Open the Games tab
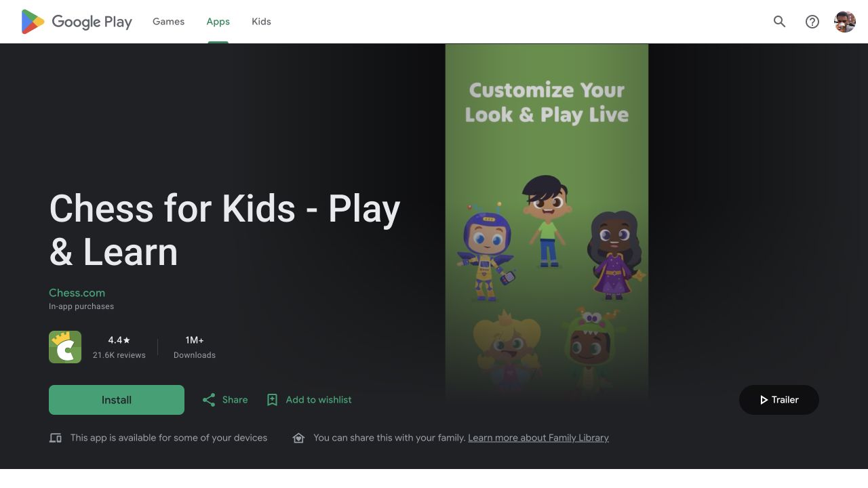The image size is (868, 488). tap(168, 22)
